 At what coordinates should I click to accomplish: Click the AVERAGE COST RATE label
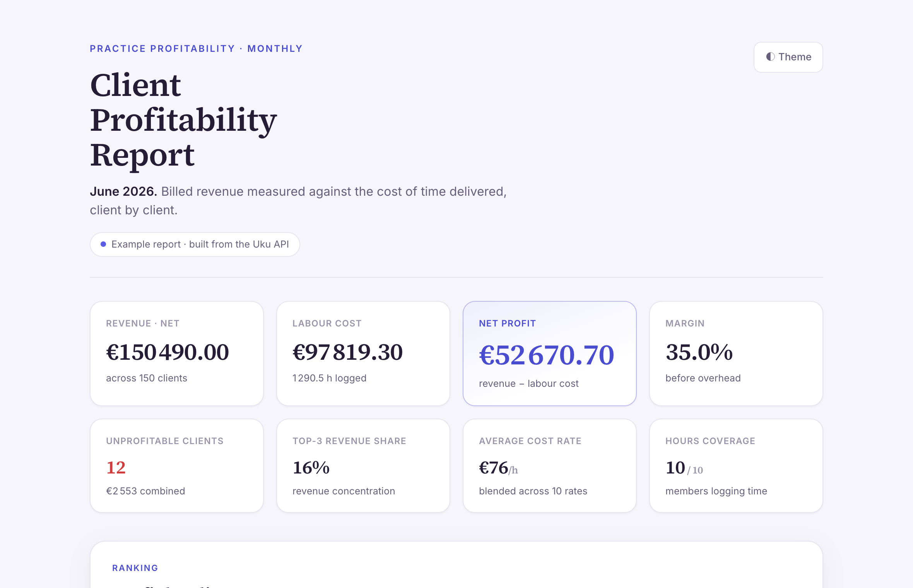pyautogui.click(x=530, y=441)
